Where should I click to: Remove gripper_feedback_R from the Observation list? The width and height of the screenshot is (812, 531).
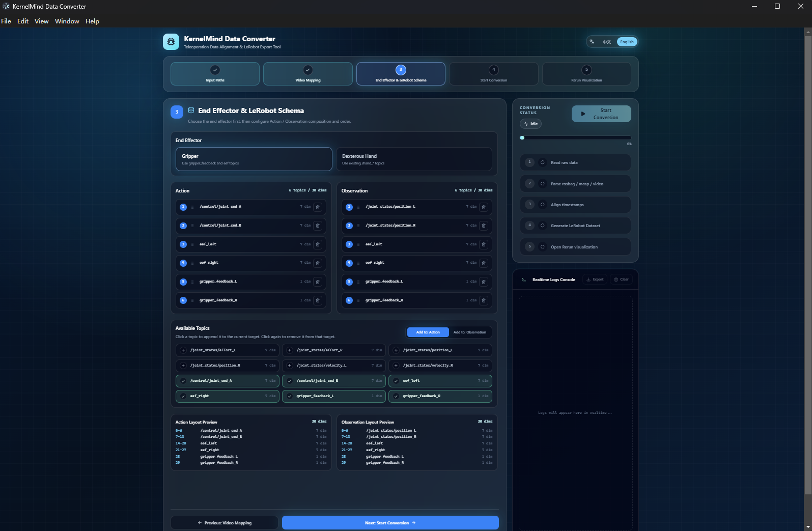click(484, 300)
